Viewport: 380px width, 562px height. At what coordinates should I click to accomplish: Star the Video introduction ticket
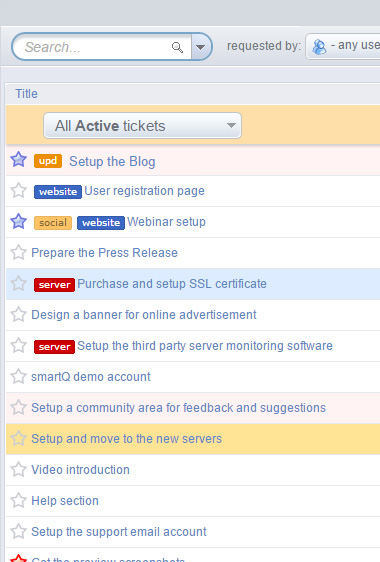click(18, 469)
